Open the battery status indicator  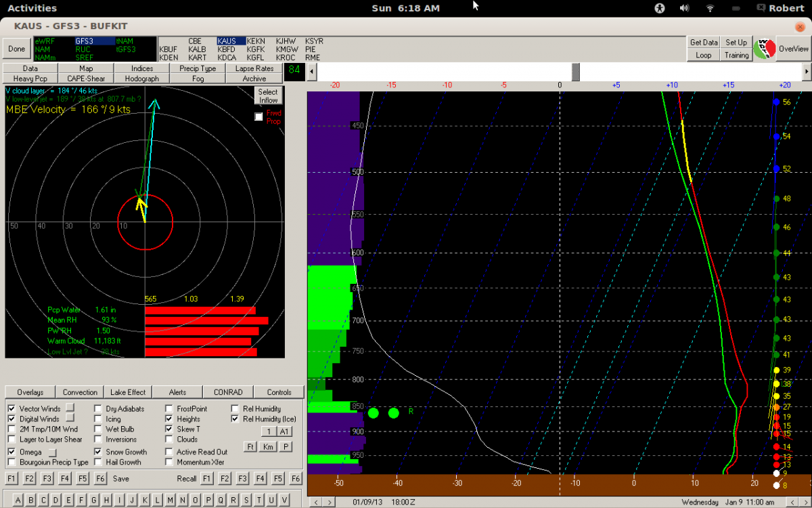pyautogui.click(x=736, y=8)
